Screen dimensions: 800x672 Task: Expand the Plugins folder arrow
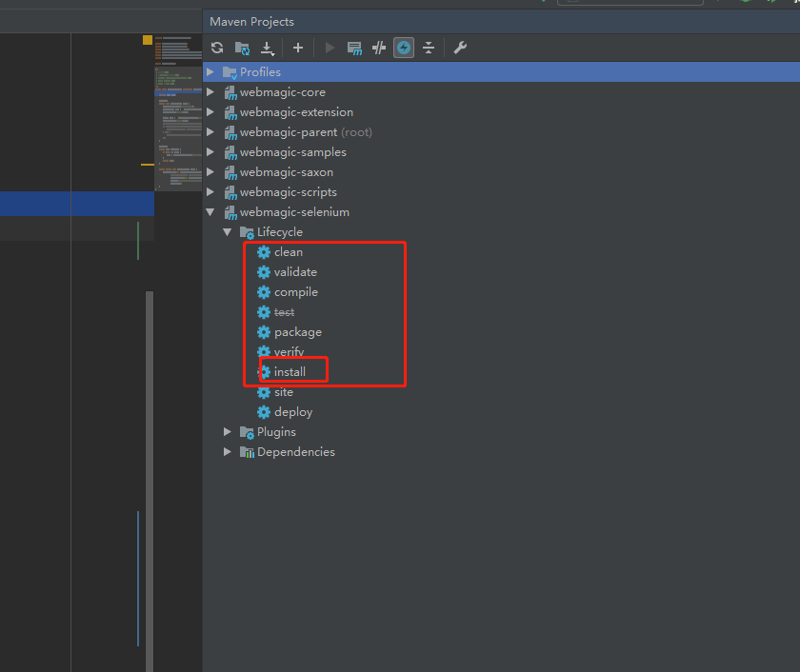227,432
